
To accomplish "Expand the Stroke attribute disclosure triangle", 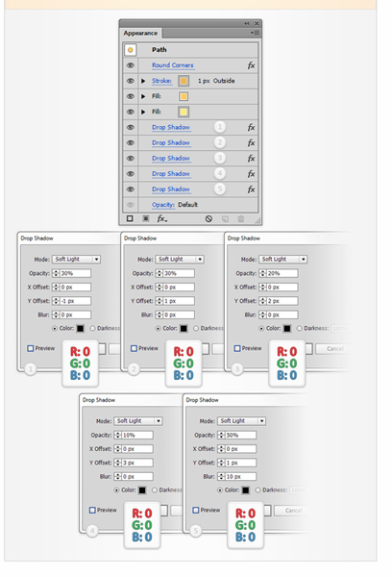I will (x=143, y=81).
